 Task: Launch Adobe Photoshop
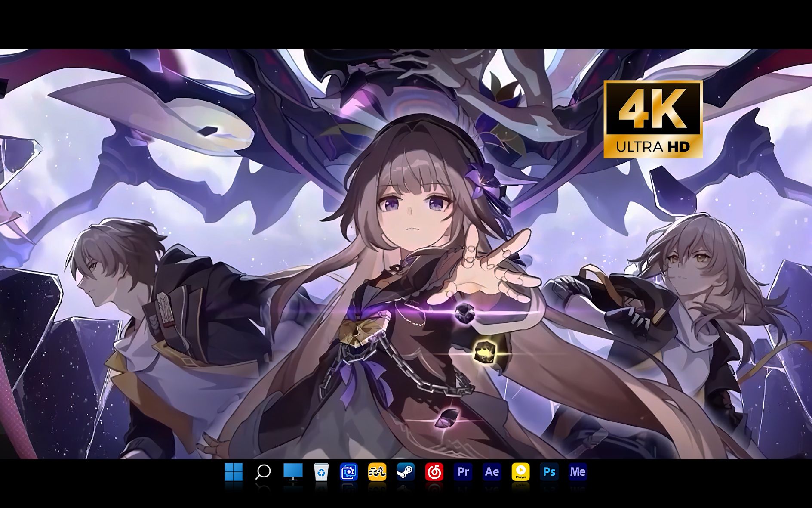[549, 472]
